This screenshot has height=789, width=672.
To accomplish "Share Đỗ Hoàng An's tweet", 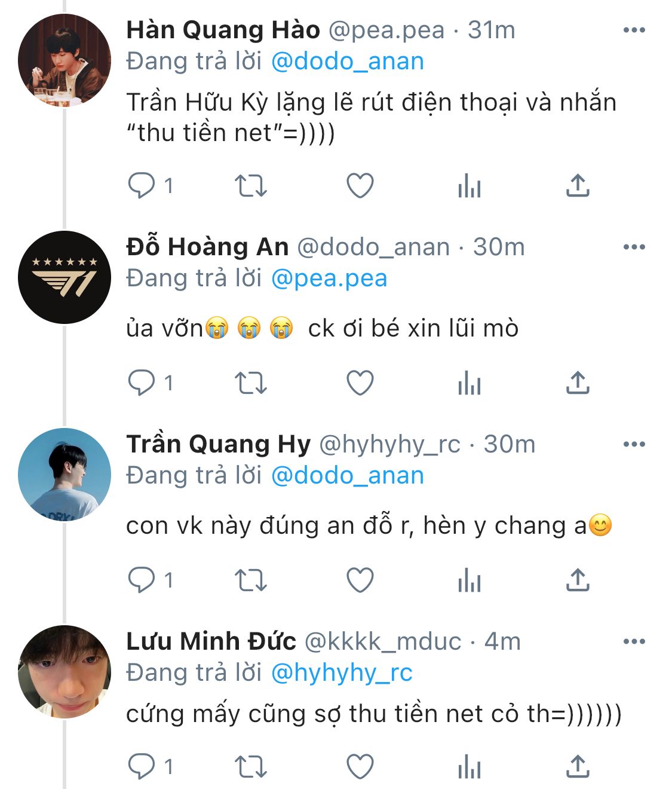I will click(x=577, y=383).
